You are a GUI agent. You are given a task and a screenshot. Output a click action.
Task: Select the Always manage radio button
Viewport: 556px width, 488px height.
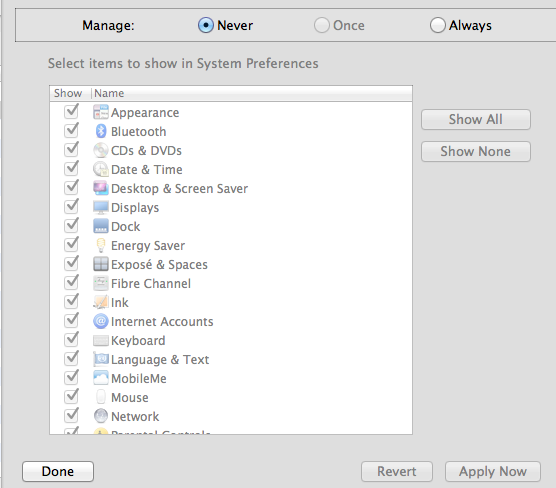[438, 25]
